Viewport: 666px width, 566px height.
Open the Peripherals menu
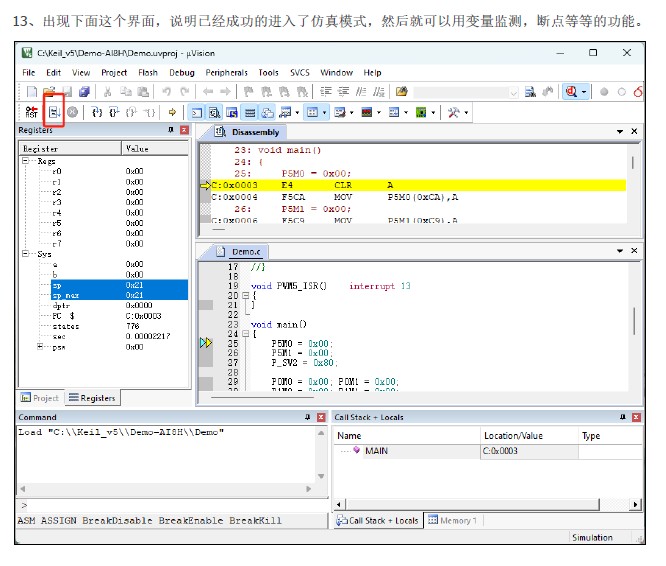[226, 73]
